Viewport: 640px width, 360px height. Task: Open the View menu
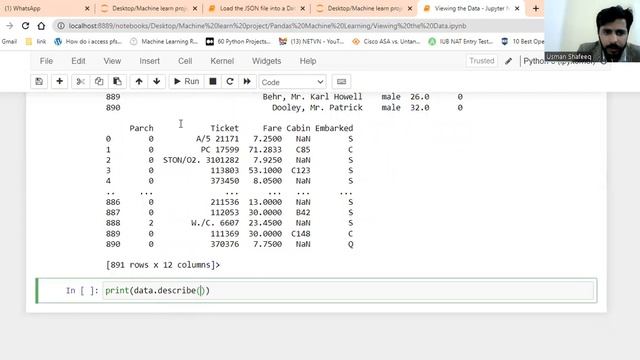pos(112,61)
